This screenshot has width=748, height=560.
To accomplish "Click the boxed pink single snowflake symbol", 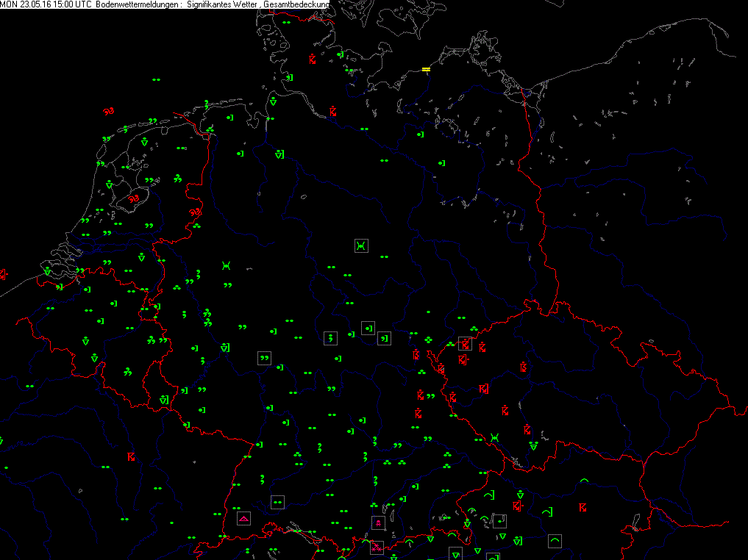I will pyautogui.click(x=377, y=523).
